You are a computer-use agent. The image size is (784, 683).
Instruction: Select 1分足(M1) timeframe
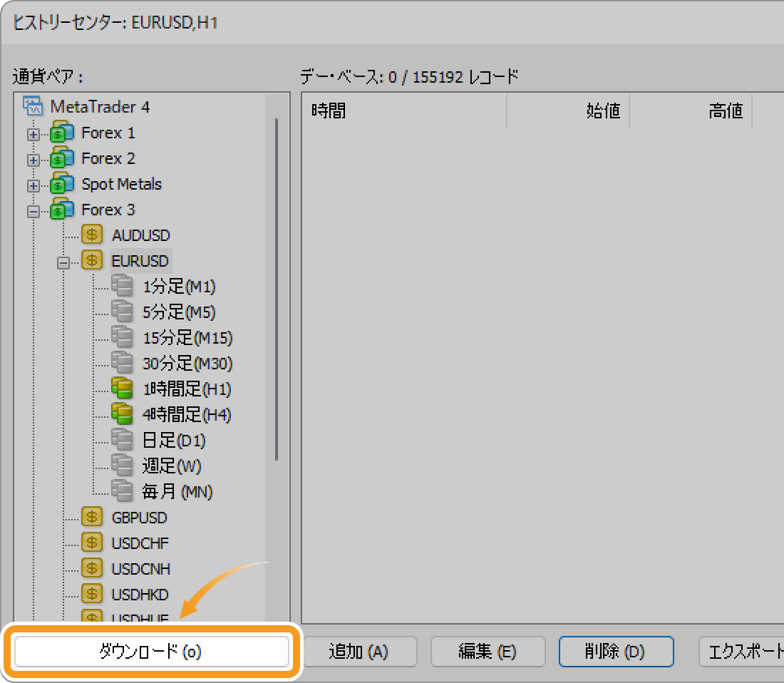pos(179,287)
